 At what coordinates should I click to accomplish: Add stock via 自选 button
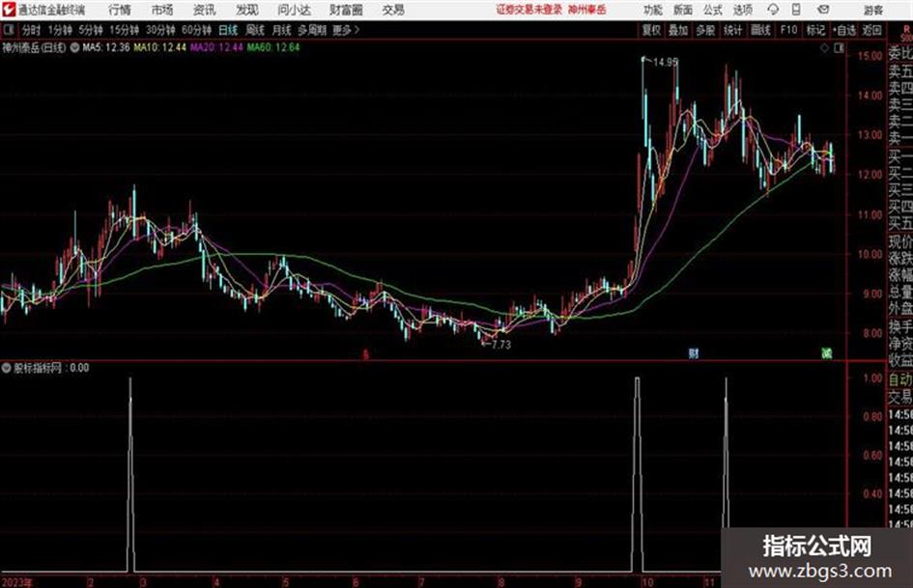(844, 30)
